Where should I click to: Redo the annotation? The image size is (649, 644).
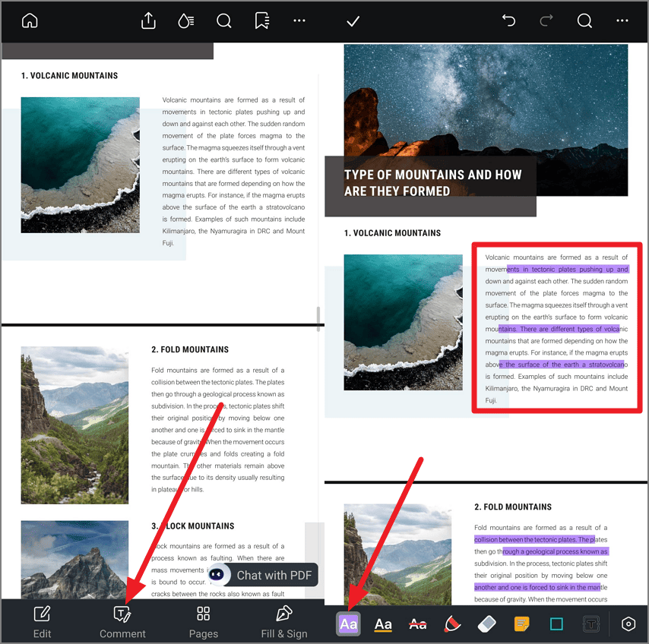pos(546,20)
